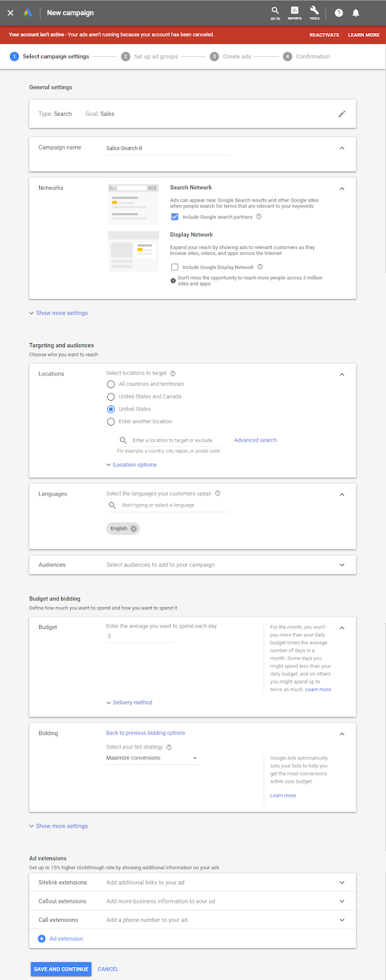Click Back to previous bidding options
This screenshot has width=386, height=980.
[x=146, y=733]
